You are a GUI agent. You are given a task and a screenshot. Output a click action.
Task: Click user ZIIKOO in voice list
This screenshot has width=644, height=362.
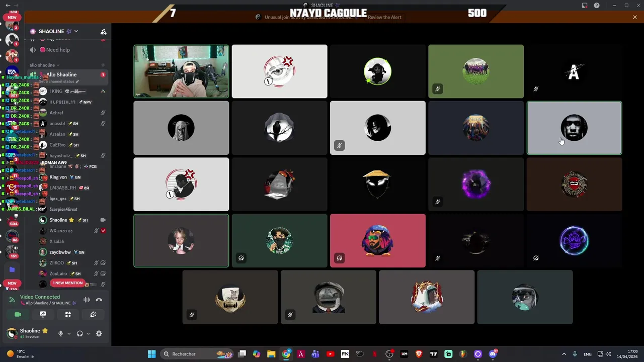pos(72,263)
